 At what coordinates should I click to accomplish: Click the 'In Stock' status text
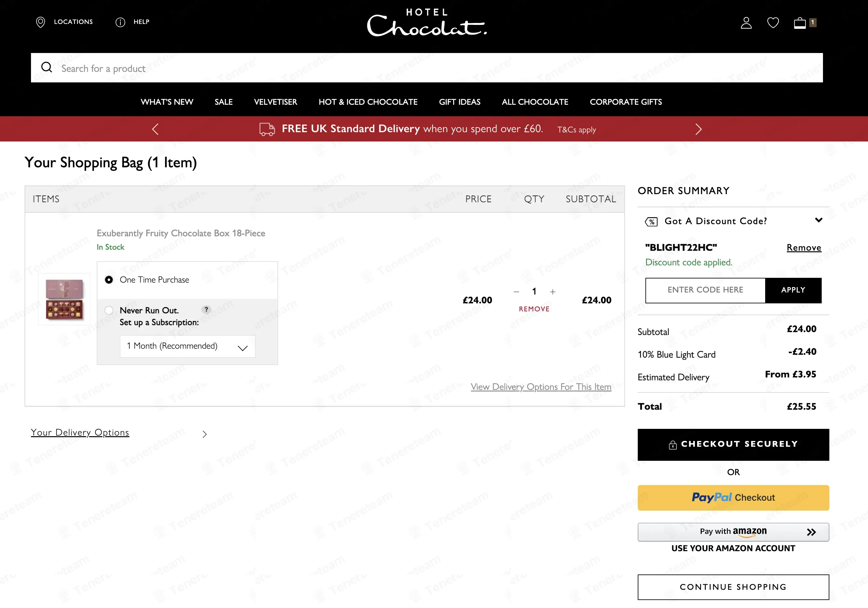[x=110, y=247]
